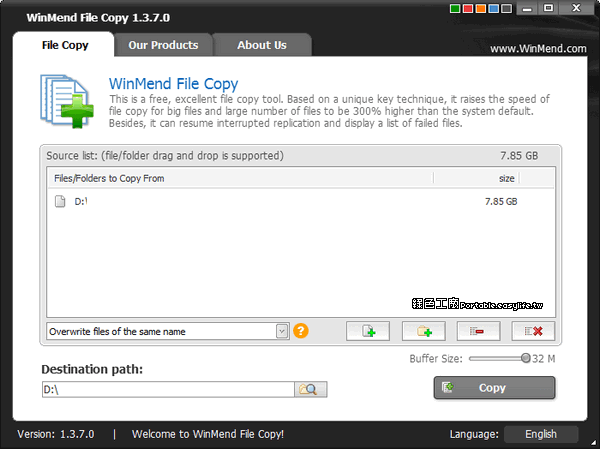Click the WinMend File Copy logo icon

pyautogui.click(x=67, y=101)
